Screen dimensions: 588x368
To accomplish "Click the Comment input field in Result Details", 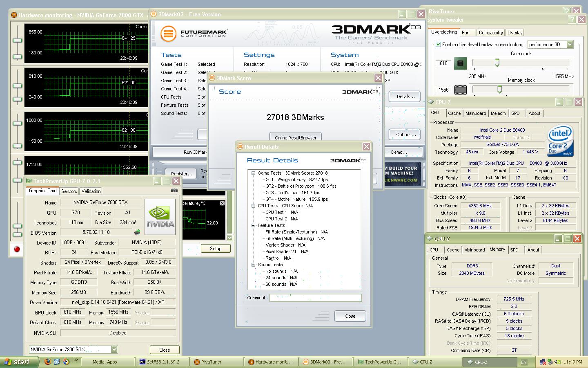I will click(x=315, y=298).
